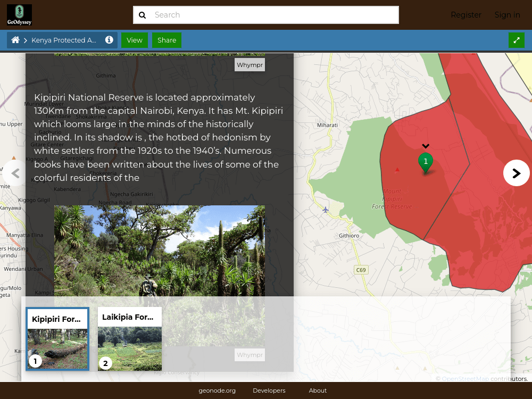
Task: Open the Register link
Action: coord(466,15)
